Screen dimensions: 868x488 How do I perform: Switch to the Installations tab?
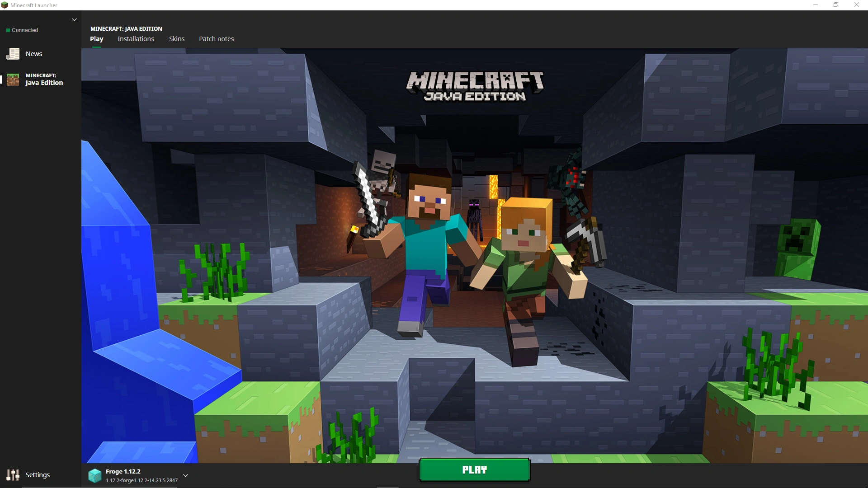point(136,39)
